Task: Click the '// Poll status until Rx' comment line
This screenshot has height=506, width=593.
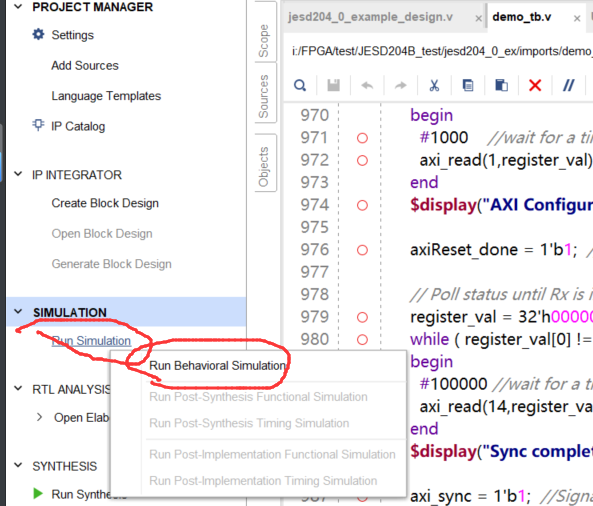Action: [501, 294]
